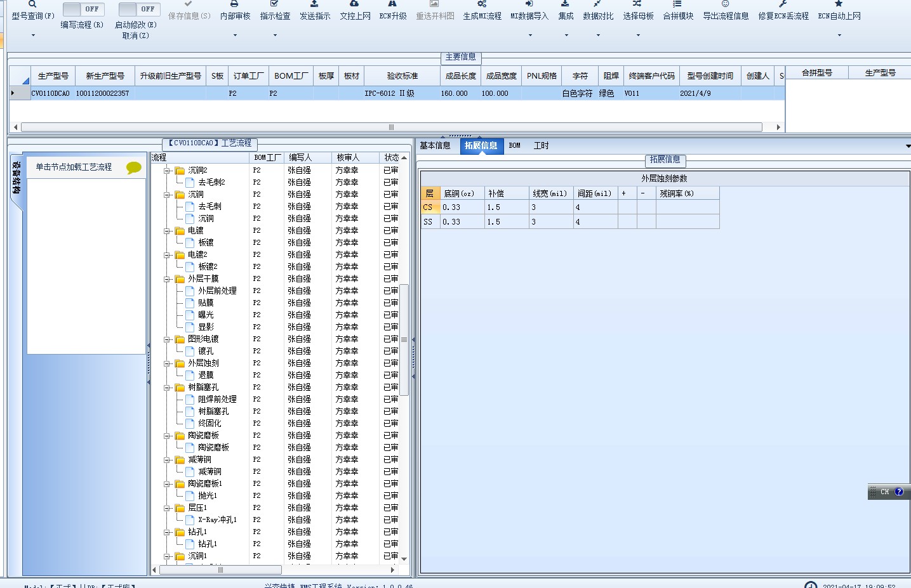Click the 电镀2 folder icon
Screen dimensions: 911x588
point(180,255)
